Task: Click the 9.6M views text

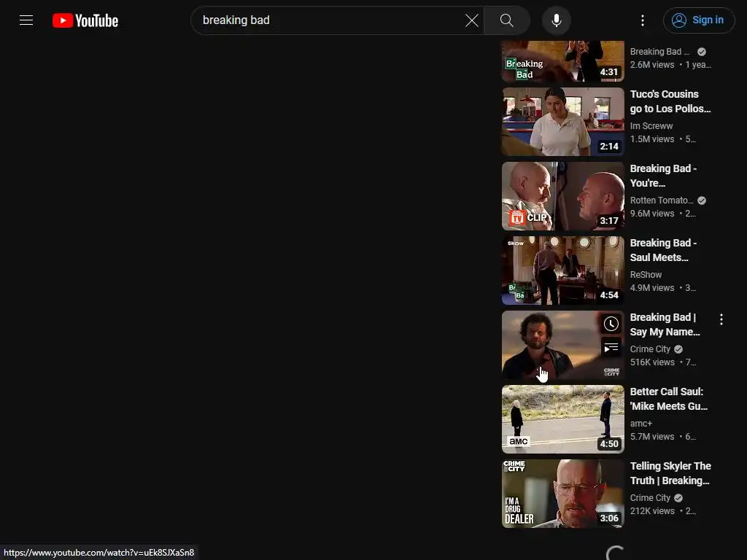Action: pos(651,214)
